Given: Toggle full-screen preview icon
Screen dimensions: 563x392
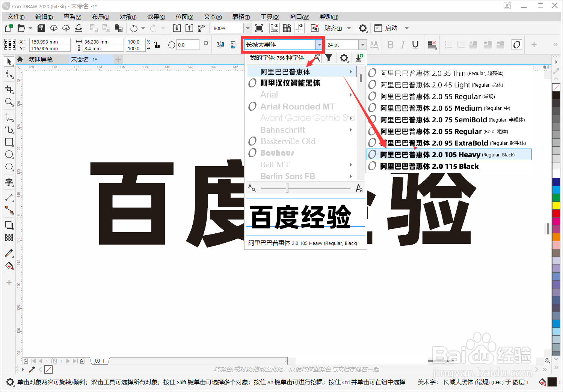Looking at the screenshot, I should tap(259, 28).
